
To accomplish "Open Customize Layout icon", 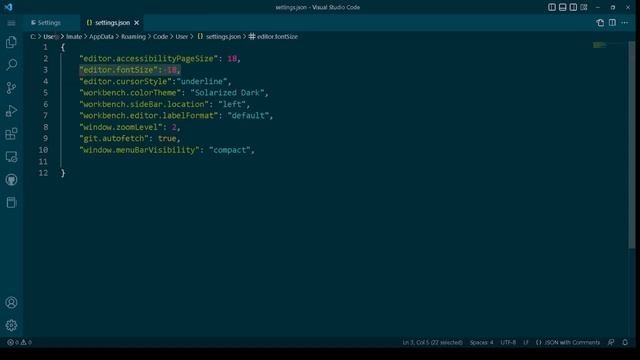I will (584, 7).
